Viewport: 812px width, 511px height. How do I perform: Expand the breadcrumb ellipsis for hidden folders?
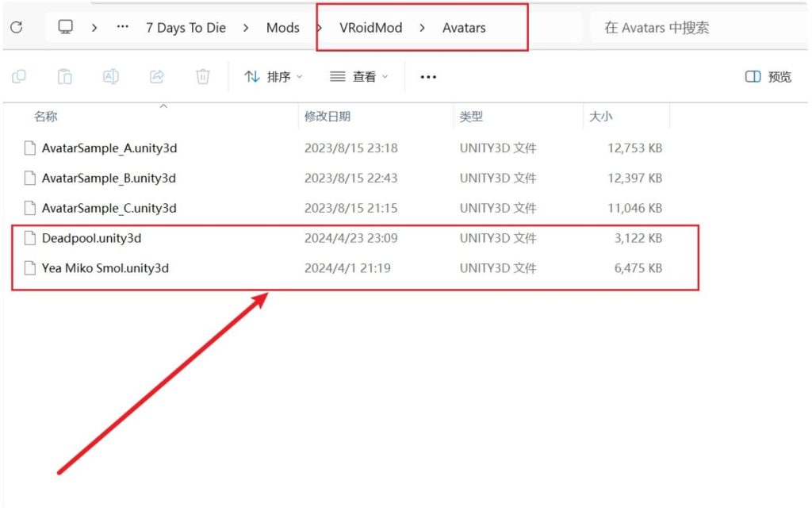pyautogui.click(x=122, y=28)
